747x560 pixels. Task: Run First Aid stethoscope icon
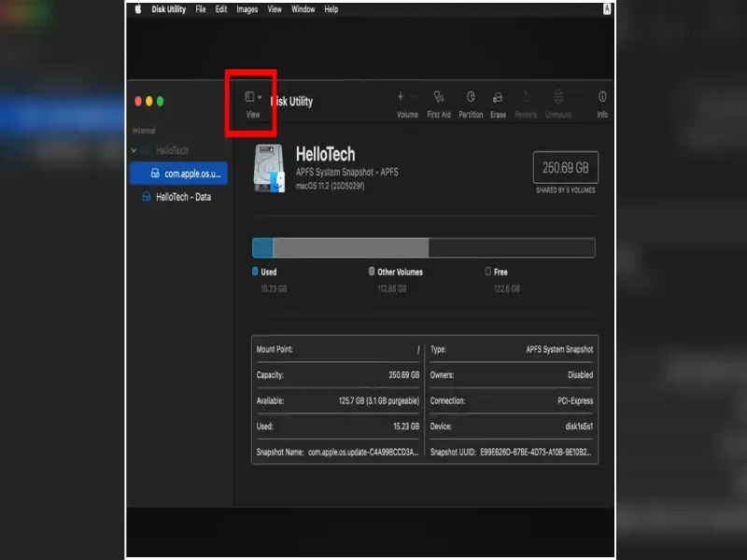(439, 97)
